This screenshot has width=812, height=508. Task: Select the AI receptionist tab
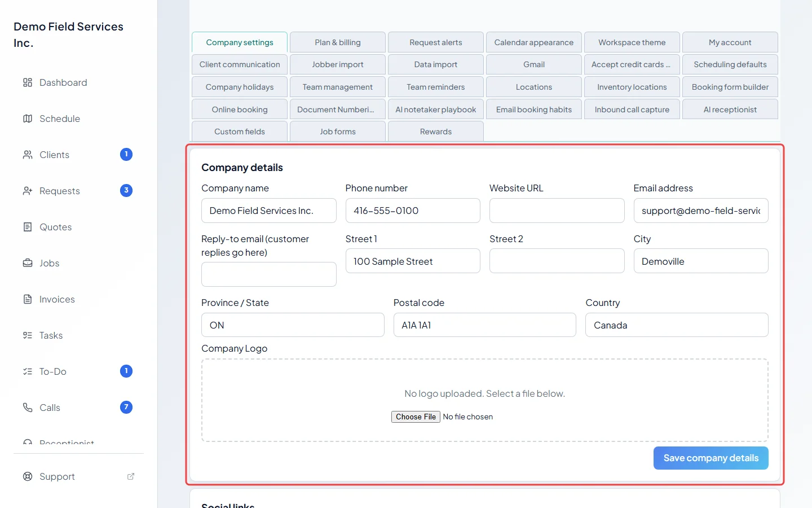point(730,110)
